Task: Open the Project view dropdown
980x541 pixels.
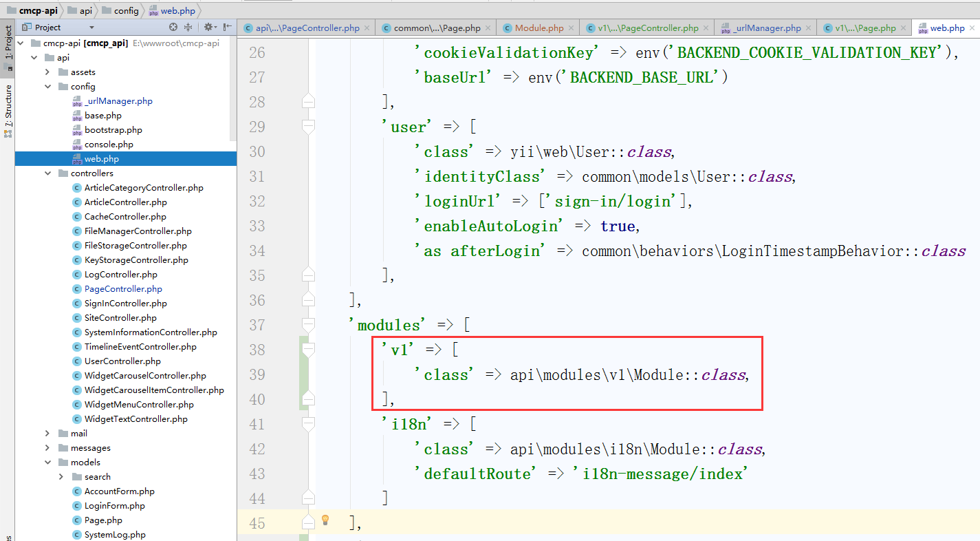Action: 91,28
